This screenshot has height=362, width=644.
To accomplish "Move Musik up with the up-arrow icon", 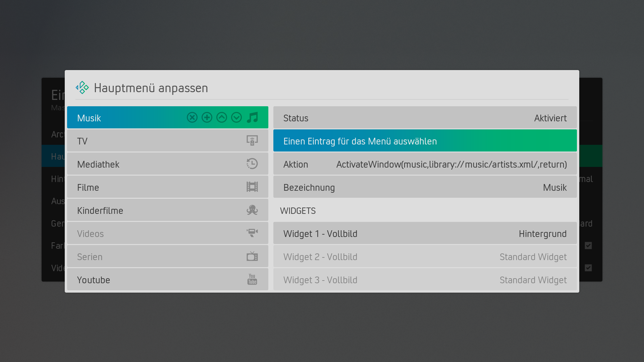I will tap(222, 117).
